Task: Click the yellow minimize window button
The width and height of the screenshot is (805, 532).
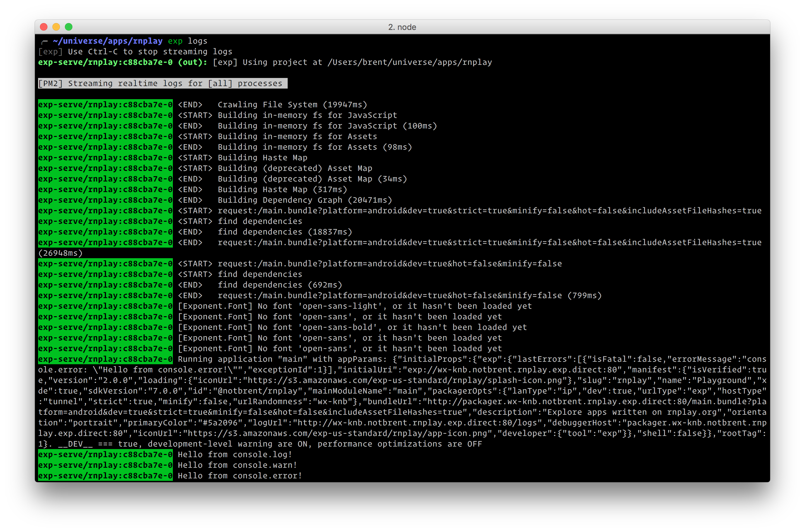Action: coord(56,27)
